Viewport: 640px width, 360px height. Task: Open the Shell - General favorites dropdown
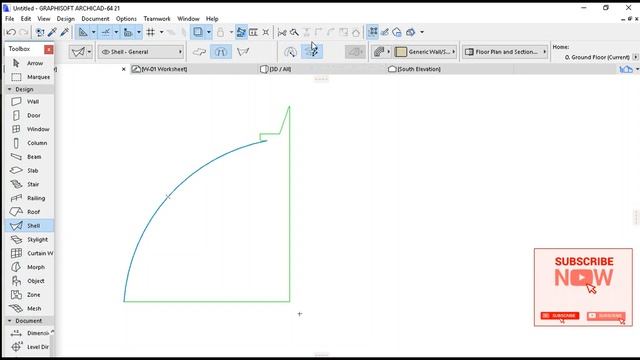(x=141, y=52)
